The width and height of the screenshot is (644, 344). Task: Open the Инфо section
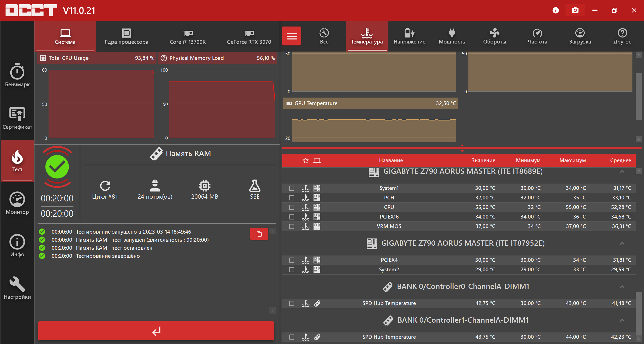coord(17,246)
